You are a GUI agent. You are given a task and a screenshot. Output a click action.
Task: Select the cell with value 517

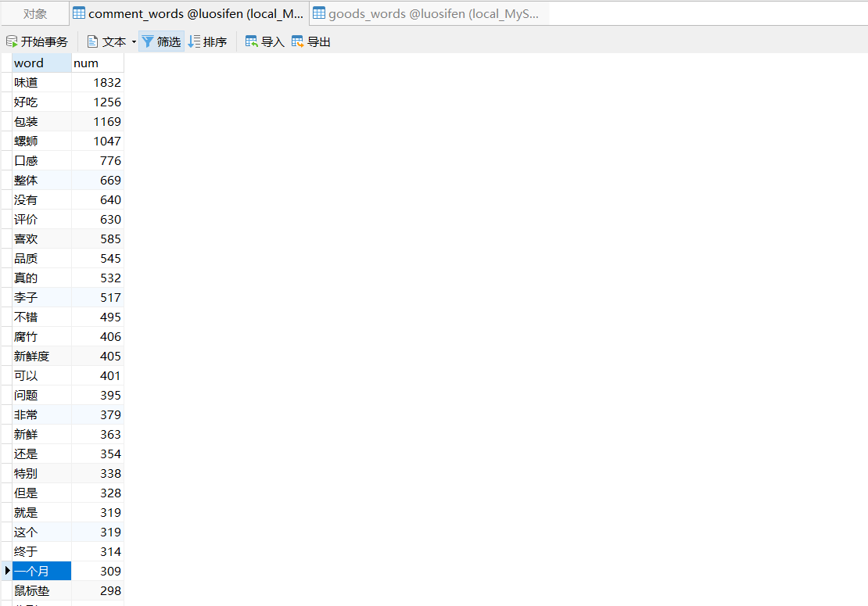point(98,298)
